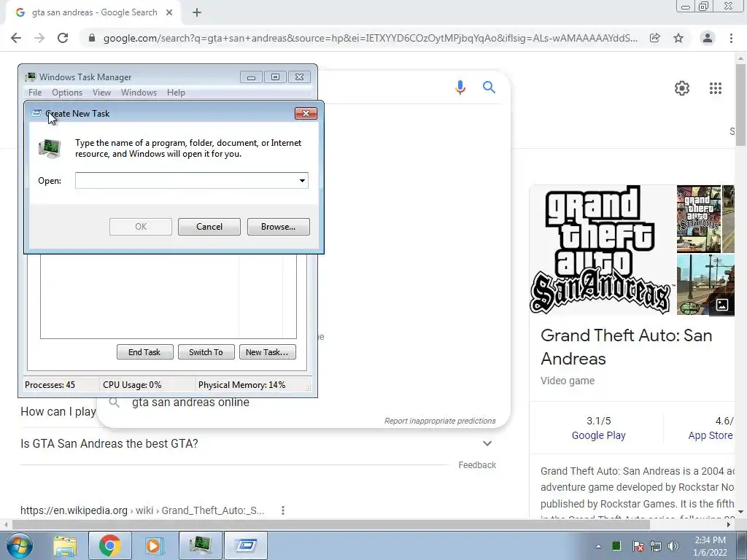Click the blue Google search magnifier icon
The height and width of the screenshot is (560, 747).
click(489, 87)
